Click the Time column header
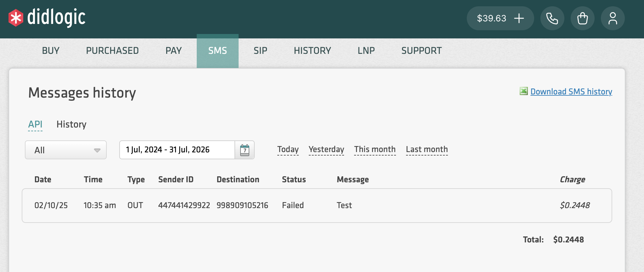This screenshot has width=644, height=272. click(x=93, y=179)
